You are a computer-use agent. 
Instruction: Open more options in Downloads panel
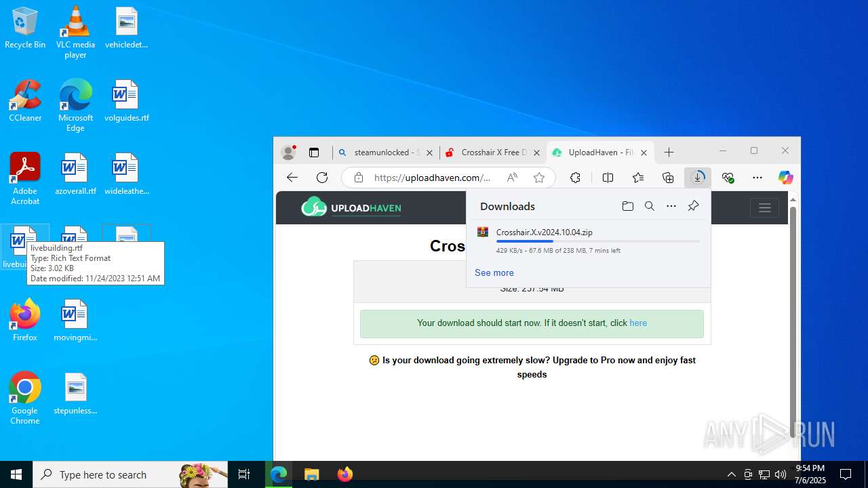tap(671, 206)
